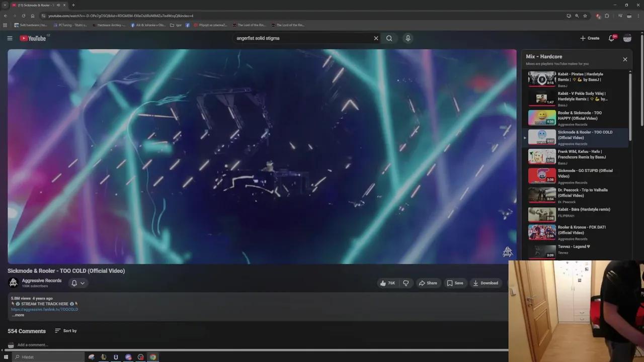Open the Igor bookmarks folder
This screenshot has height=362, width=644.
point(176,25)
